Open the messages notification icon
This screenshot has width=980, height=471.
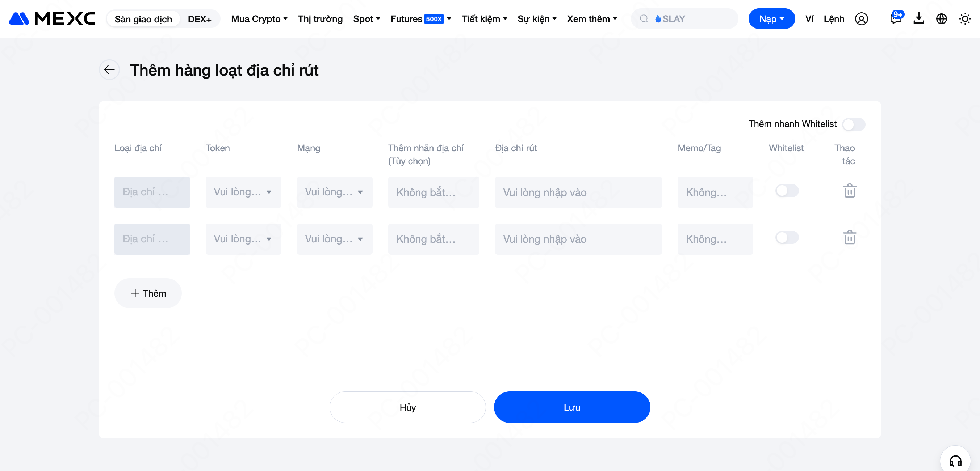[896, 18]
